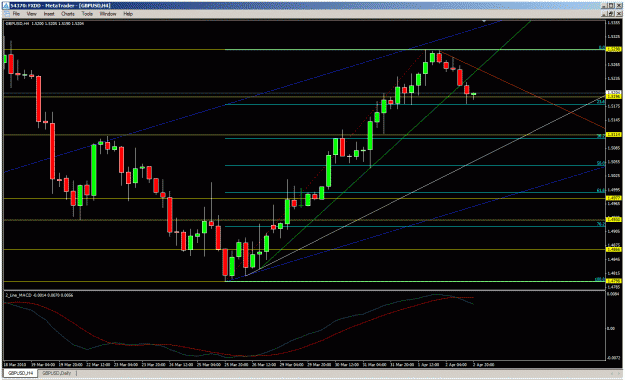Viewport: 625px width, 380px height.
Task: Click the yellow 1.5114 price level label
Action: click(x=613, y=135)
